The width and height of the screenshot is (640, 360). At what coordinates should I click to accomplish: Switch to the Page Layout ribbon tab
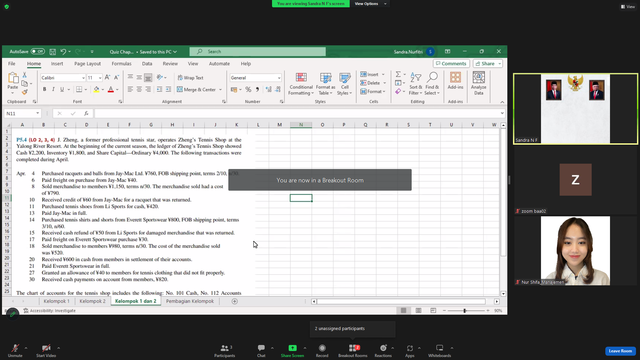87,64
